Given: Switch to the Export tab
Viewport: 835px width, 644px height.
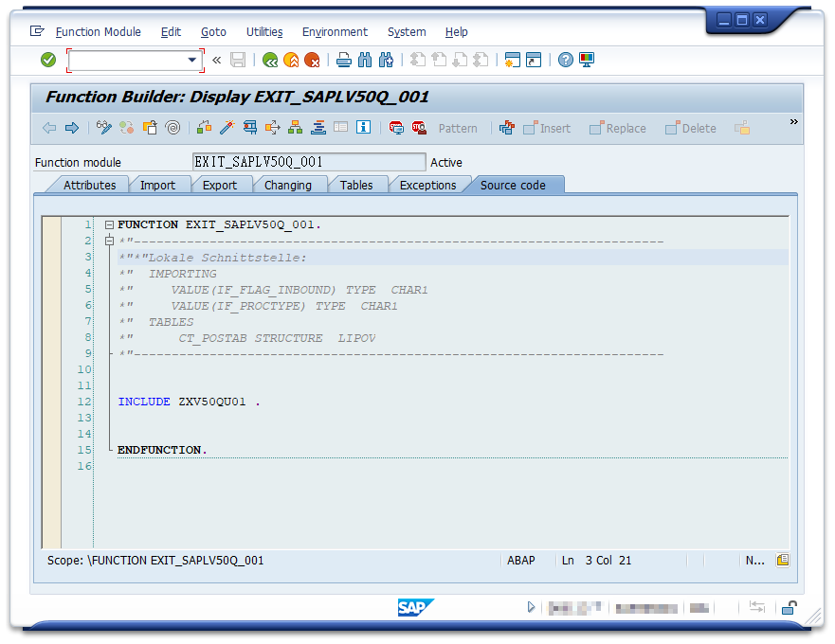Looking at the screenshot, I should point(220,186).
